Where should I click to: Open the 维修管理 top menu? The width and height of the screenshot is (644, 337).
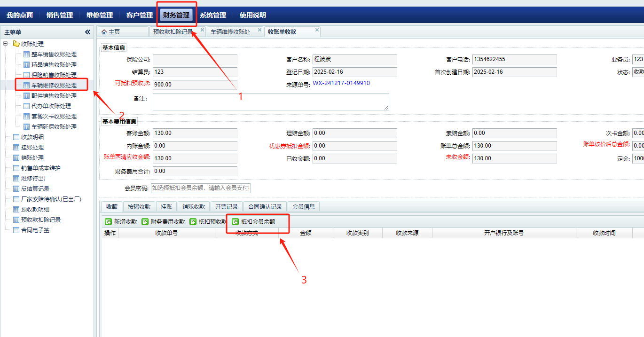100,15
